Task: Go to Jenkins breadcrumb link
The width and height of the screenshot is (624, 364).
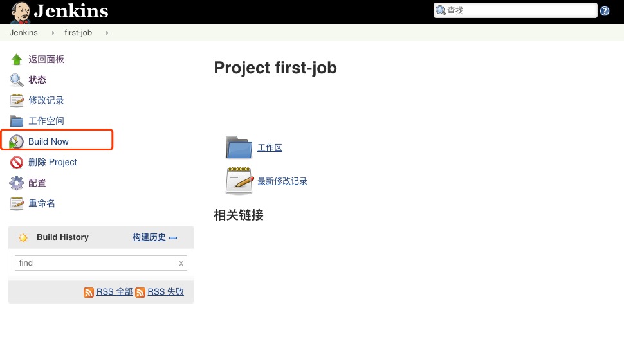Action: (x=23, y=33)
